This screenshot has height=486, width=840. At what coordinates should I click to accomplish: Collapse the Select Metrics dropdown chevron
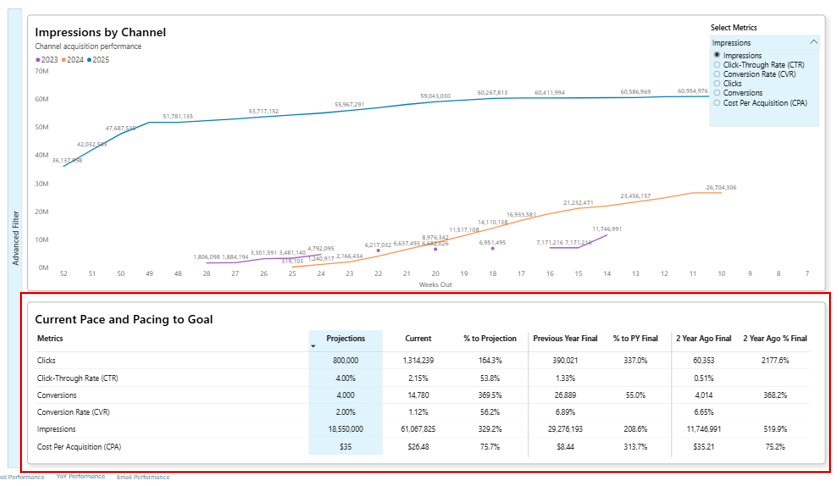(813, 43)
